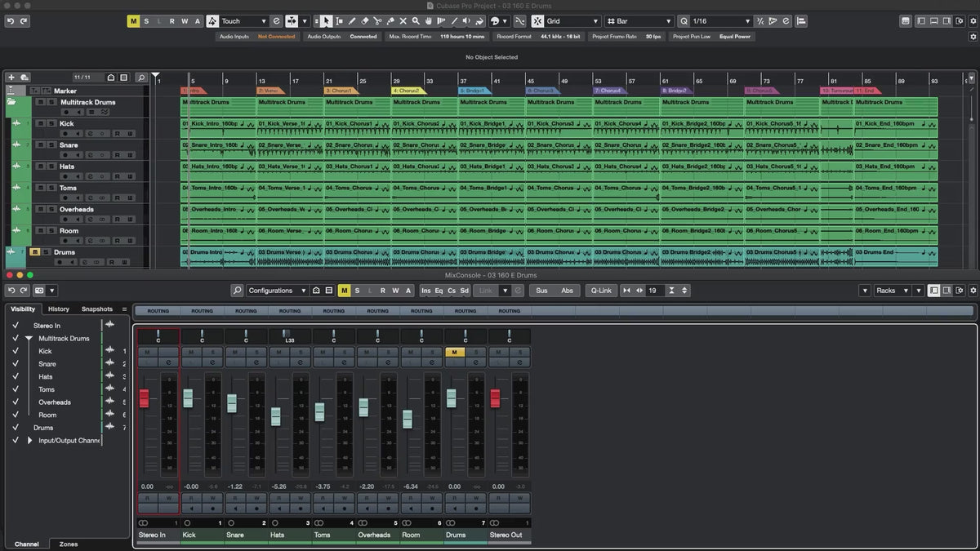Click the Q-Link button in MixConsole

tap(600, 291)
